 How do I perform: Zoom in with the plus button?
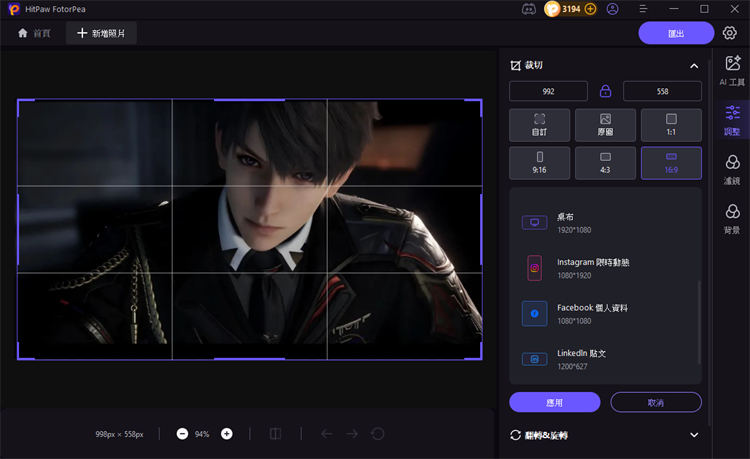(227, 434)
